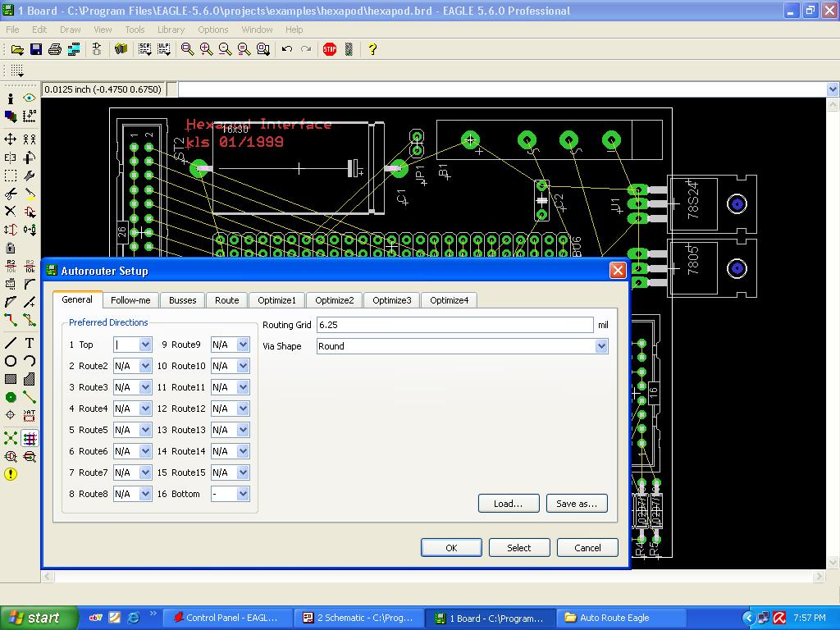The width and height of the screenshot is (840, 630).
Task: Select the Info tool icon
Action: click(x=10, y=98)
